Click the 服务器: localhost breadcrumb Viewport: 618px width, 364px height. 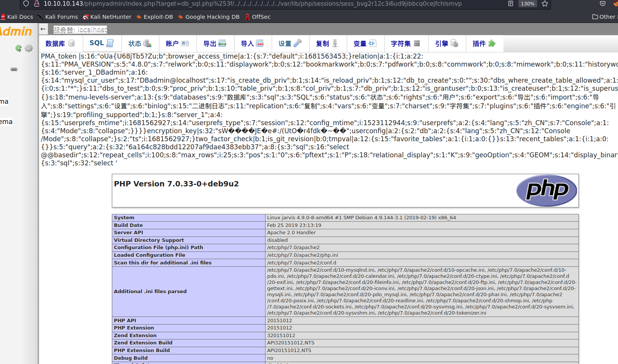point(80,29)
